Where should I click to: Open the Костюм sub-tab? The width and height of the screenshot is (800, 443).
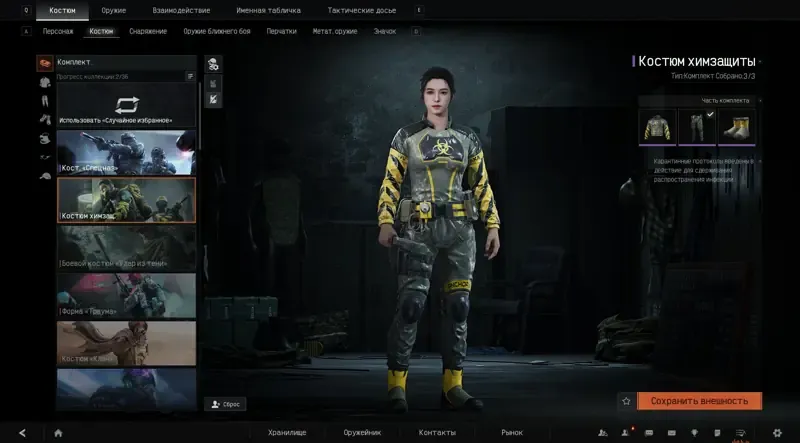click(101, 31)
